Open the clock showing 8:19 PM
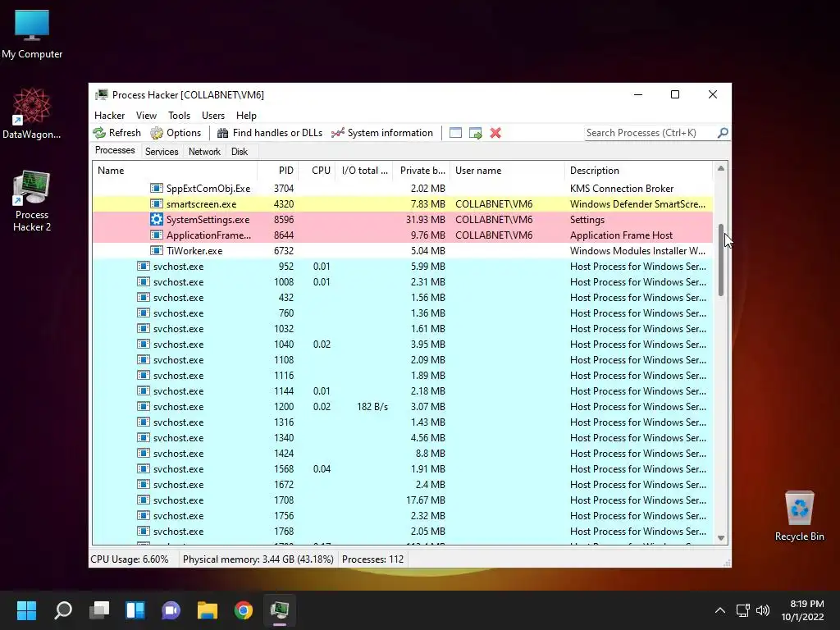840x630 pixels. (802, 610)
